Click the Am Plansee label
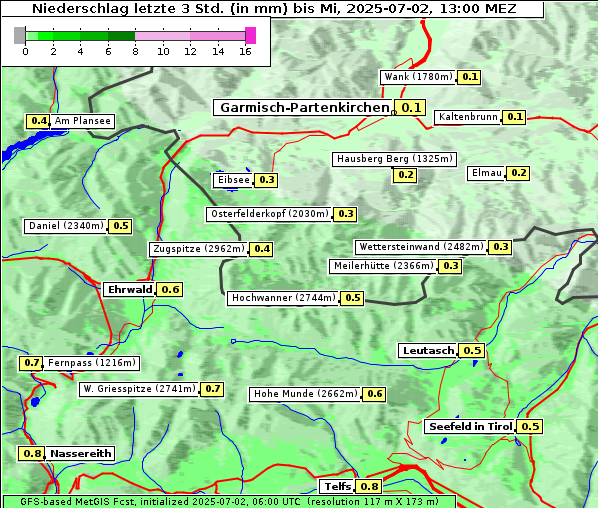Screen dimensions: 598x508 coord(82,121)
